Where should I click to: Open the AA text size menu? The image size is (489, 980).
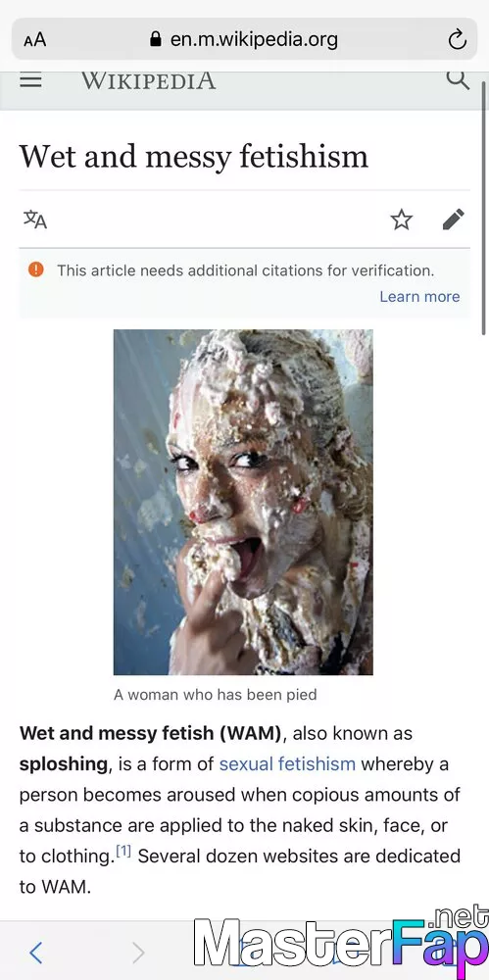point(35,40)
